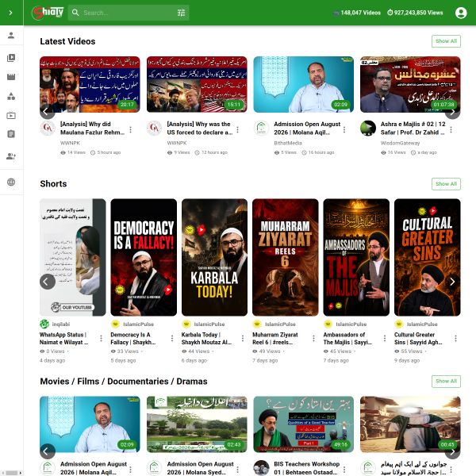This screenshot has width=476, height=476.
Task: Show all Latest Videos
Action: click(446, 41)
